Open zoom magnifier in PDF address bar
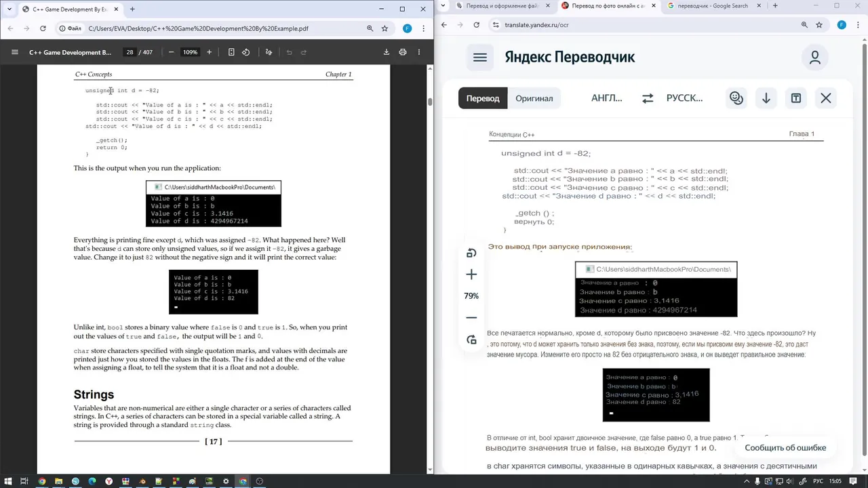The width and height of the screenshot is (868, 488). point(370,28)
